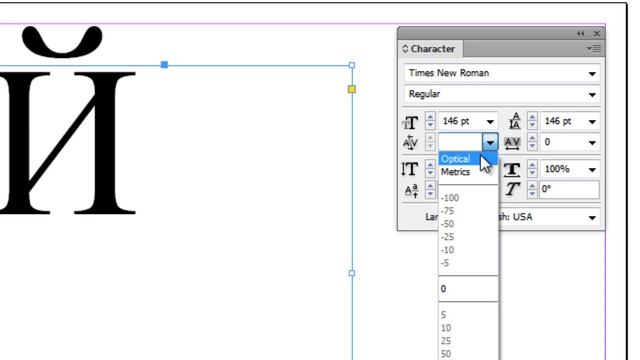Open the language dropdown arrow
The width and height of the screenshot is (640, 360).
(592, 218)
